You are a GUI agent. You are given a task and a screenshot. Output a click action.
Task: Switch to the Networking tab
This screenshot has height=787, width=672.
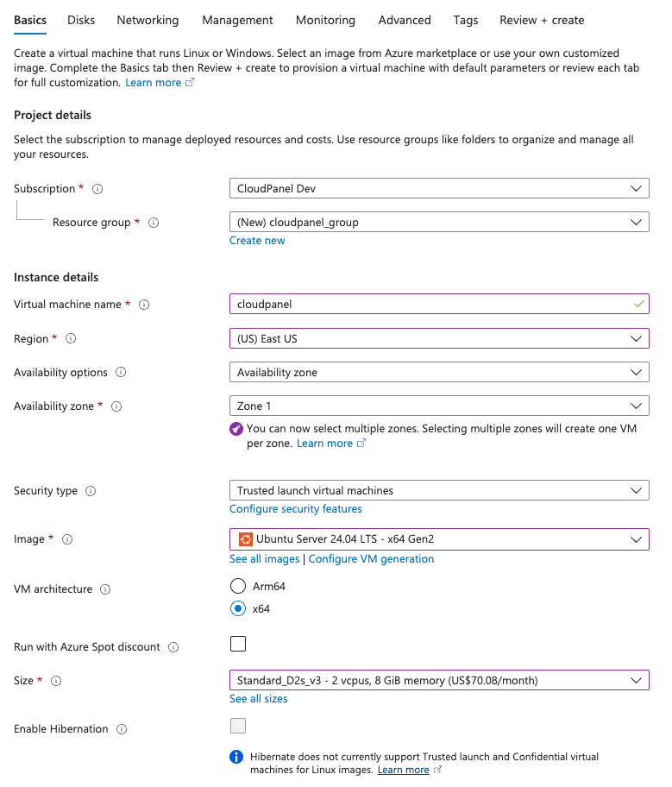coord(147,20)
